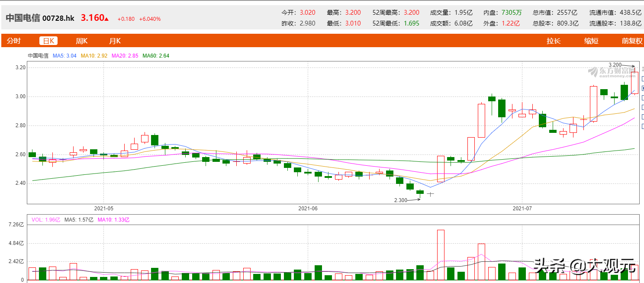Click the MA60: 2.64 legend entry
644x283 pixels.
pos(156,55)
